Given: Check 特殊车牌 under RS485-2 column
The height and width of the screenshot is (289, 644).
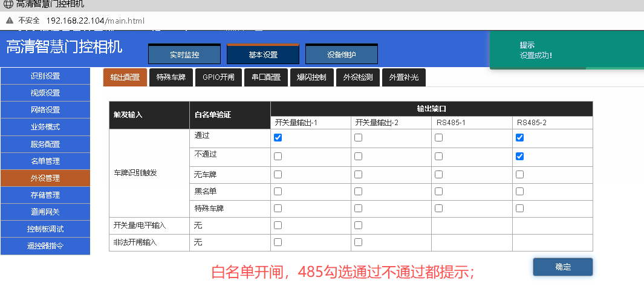Looking at the screenshot, I should tap(519, 209).
